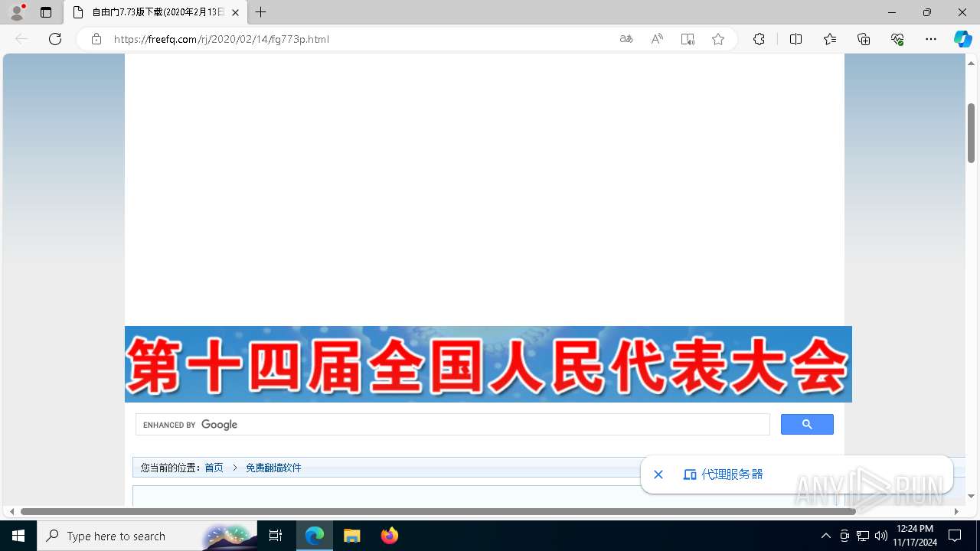Open Task View on taskbar

click(276, 536)
